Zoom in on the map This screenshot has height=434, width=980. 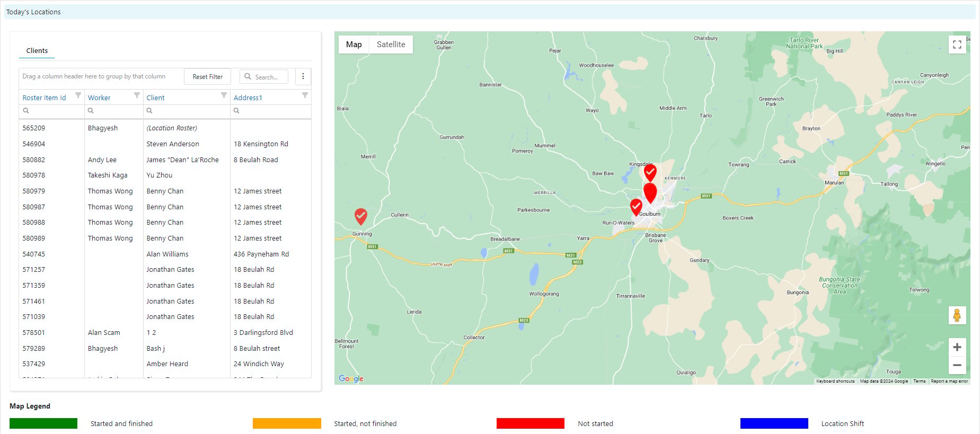click(957, 347)
